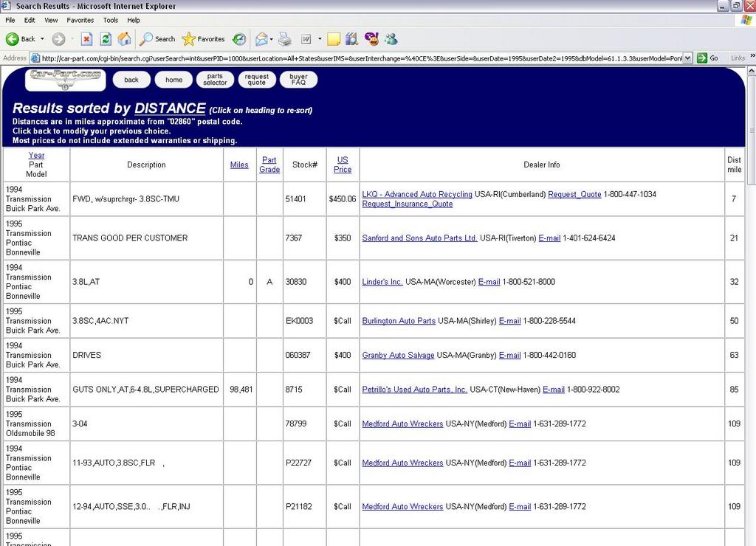756x546 pixels.
Task: Click the Request_Quote link for LKQ
Action: 574,194
